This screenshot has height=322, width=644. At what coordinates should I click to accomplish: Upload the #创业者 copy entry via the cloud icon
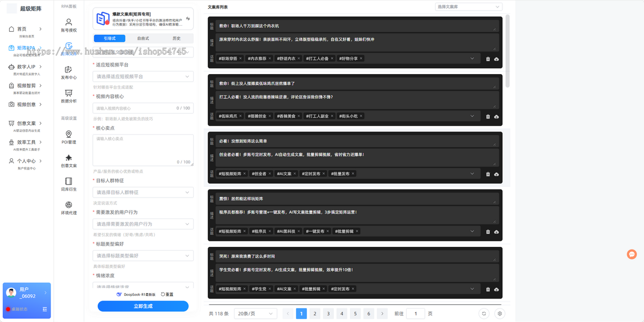[x=496, y=174]
